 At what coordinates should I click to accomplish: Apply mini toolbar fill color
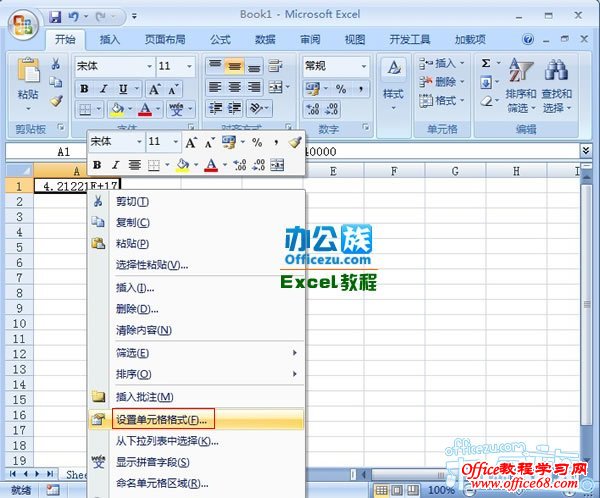[183, 165]
